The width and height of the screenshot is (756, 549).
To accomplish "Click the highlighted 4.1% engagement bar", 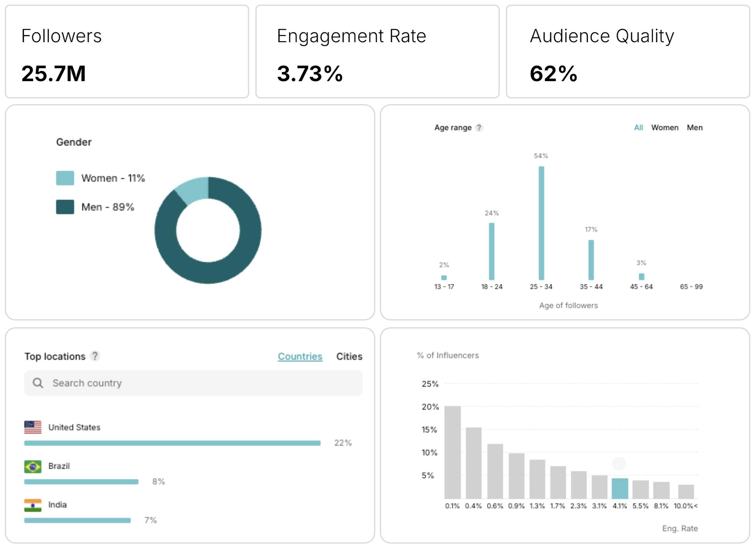I will click(x=620, y=488).
